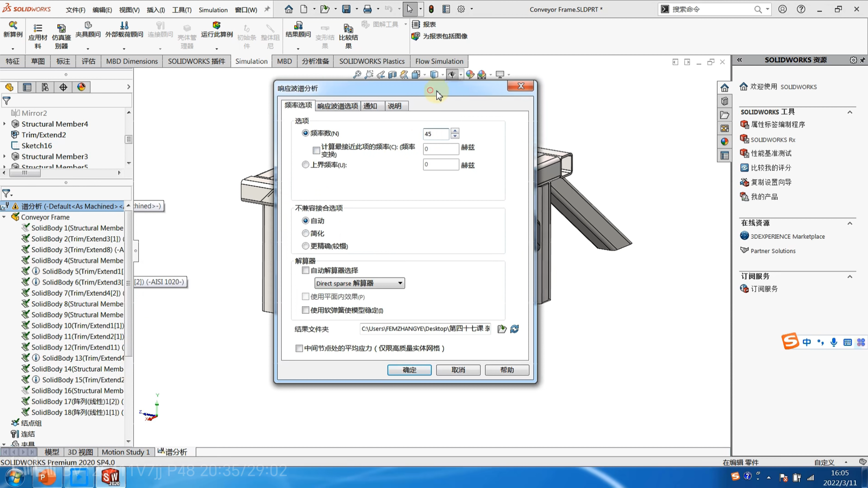Open PowerPoint from the Windows taskbar
Screen dimensions: 868x488
point(46,477)
